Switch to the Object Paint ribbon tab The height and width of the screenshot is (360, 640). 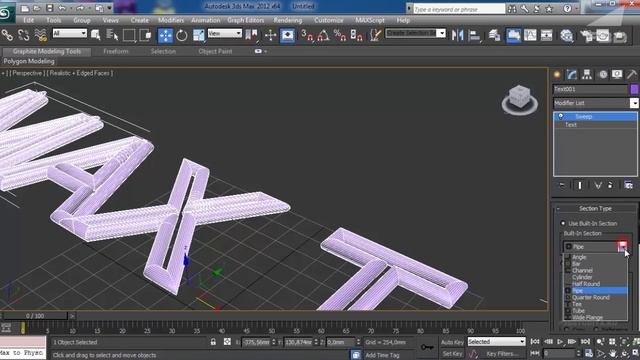215,51
